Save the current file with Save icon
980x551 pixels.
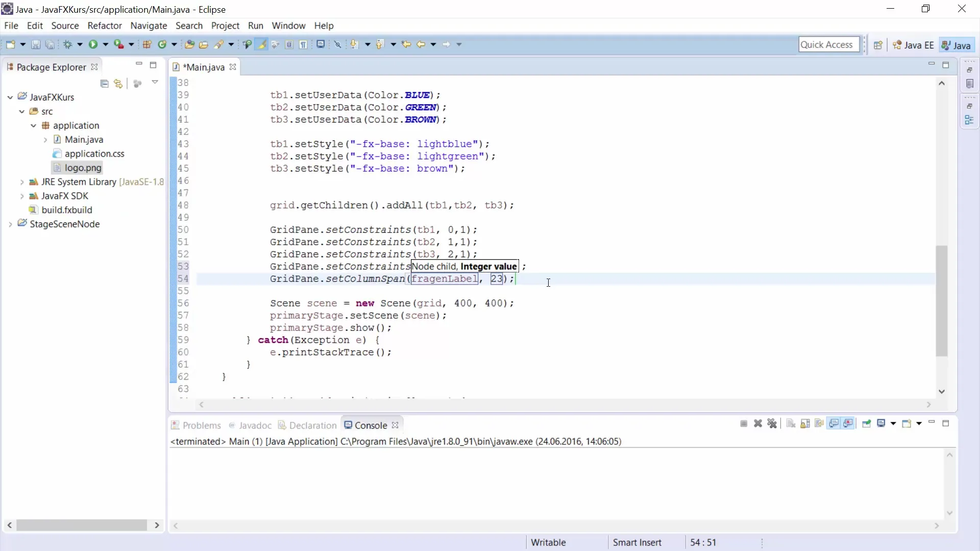[35, 44]
